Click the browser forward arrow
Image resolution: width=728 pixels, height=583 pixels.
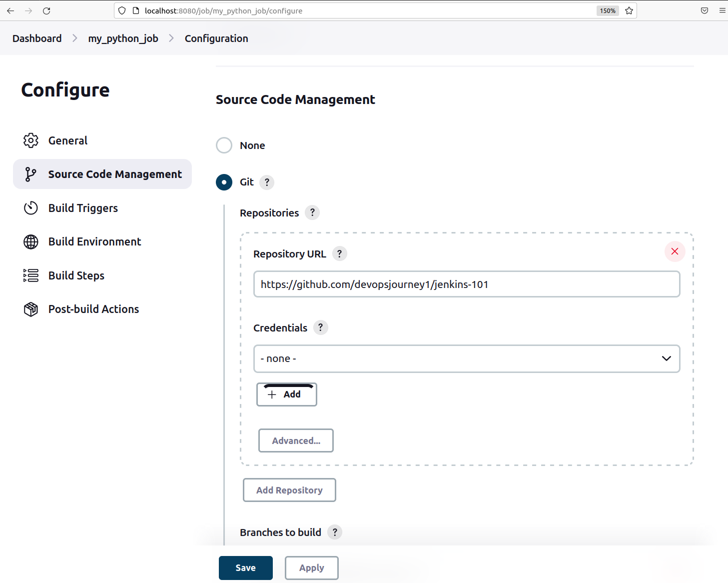pos(28,10)
